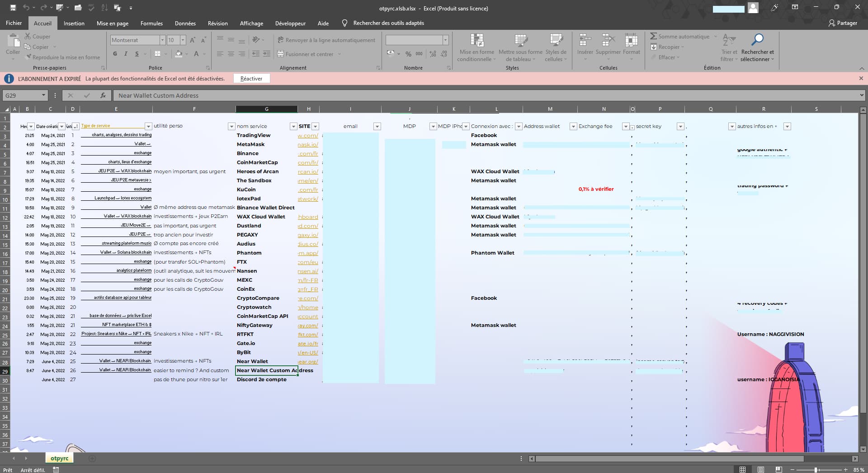
Task: Click the Réactiver subscription button
Action: click(x=251, y=78)
